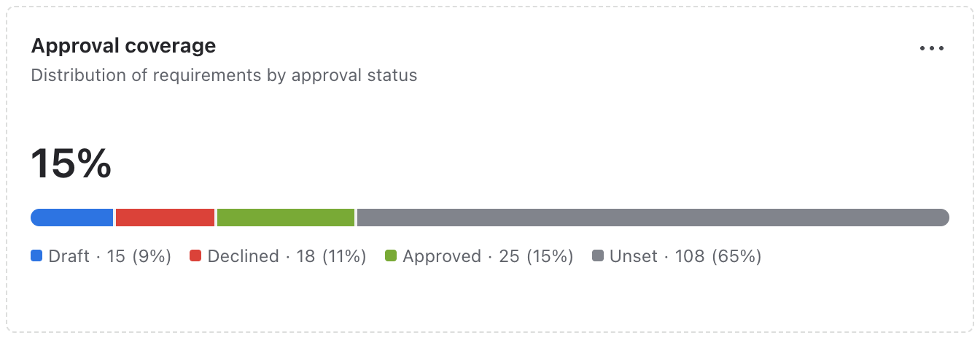Image resolution: width=980 pixels, height=346 pixels.
Task: Select the gray Unset bar segment
Action: pyautogui.click(x=653, y=218)
